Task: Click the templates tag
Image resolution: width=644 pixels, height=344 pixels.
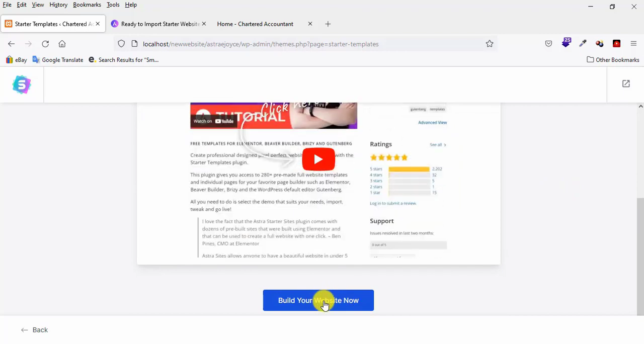Action: pyautogui.click(x=437, y=109)
